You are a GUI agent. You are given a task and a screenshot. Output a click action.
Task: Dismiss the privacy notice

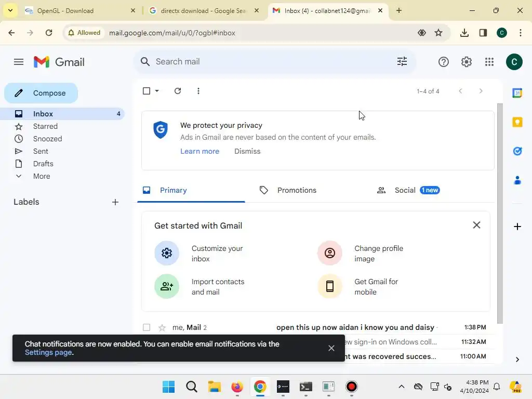(247, 151)
